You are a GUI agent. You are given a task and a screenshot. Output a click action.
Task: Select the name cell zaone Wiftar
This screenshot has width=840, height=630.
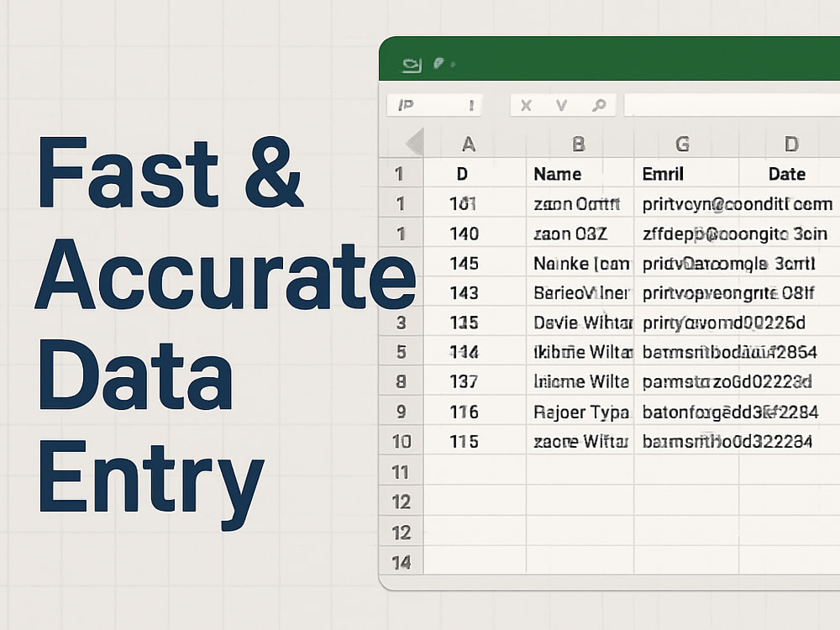(x=580, y=441)
